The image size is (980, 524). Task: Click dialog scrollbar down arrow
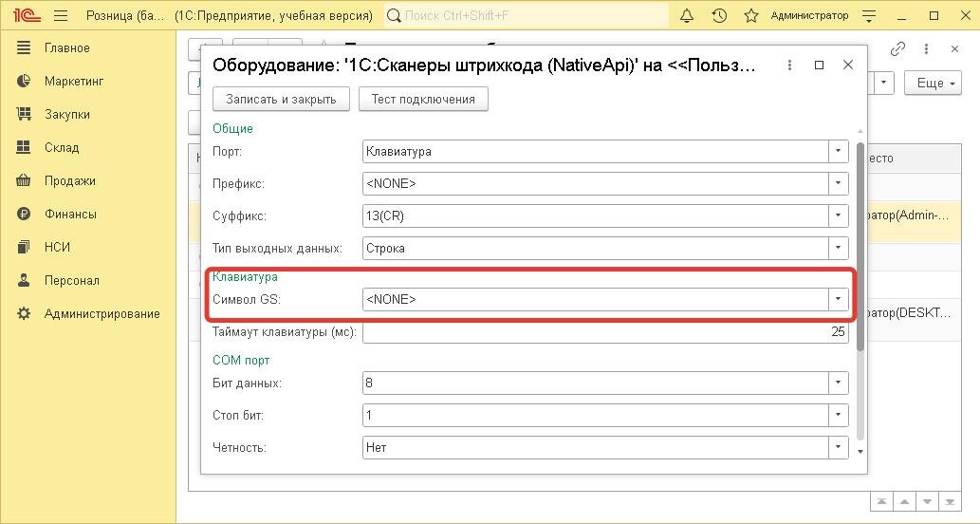click(x=860, y=451)
